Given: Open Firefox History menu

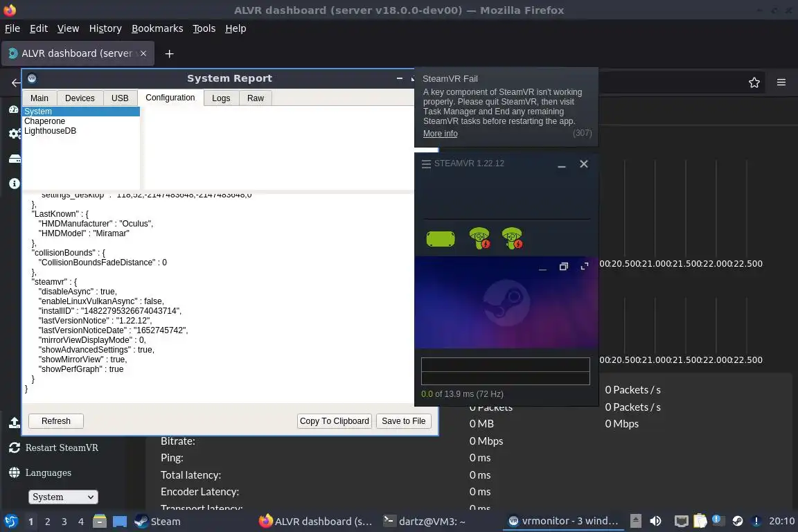Looking at the screenshot, I should (x=105, y=28).
